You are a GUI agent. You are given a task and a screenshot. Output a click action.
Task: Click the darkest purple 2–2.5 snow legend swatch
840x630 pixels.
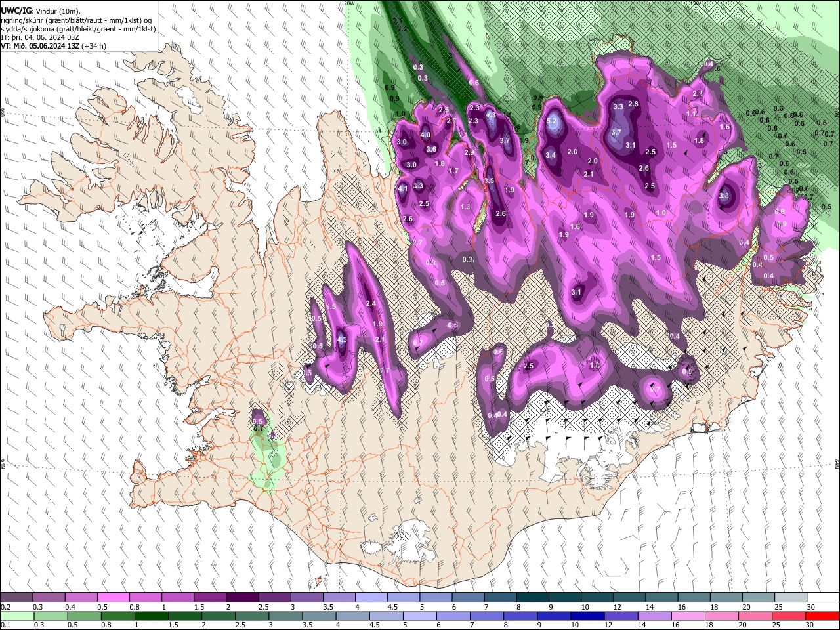click(x=242, y=598)
